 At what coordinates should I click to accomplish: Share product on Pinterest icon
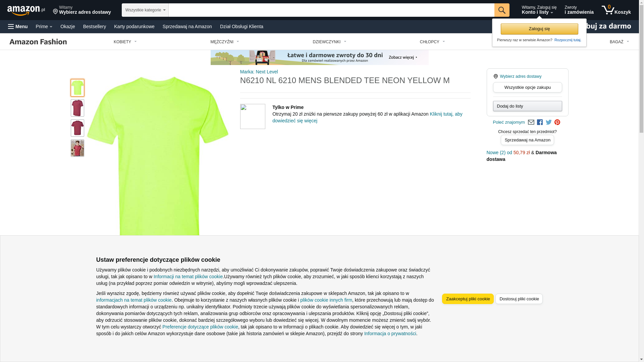[x=557, y=122]
